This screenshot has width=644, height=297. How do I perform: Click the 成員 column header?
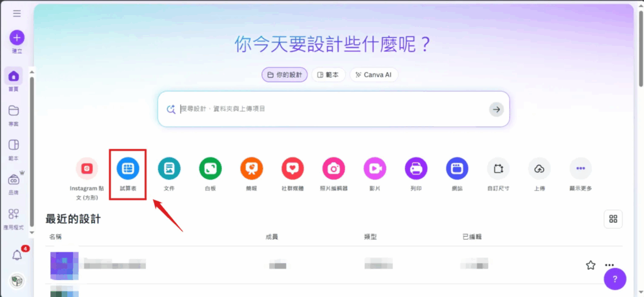pos(272,237)
